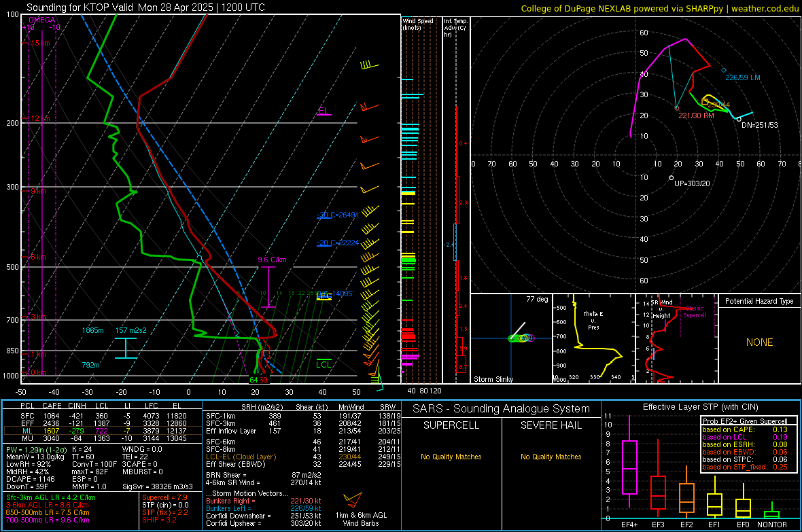
Task: Select the SFC-1km shear row
Action: coord(303,416)
